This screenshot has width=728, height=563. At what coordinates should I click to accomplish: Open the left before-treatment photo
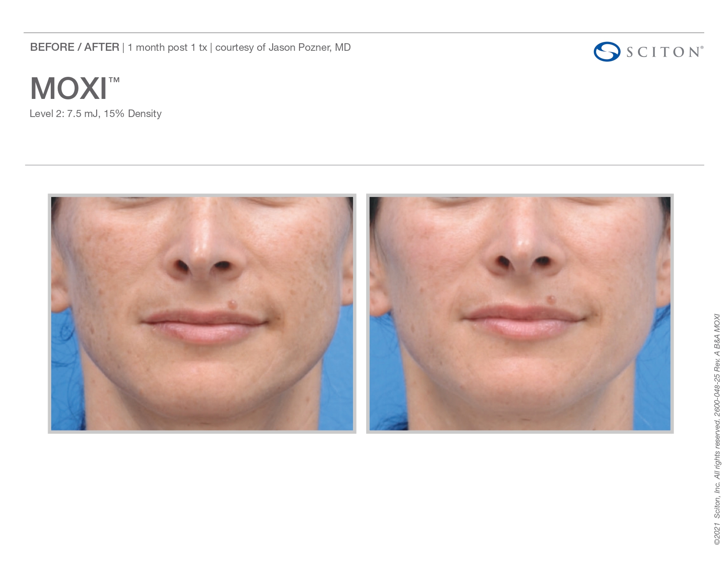[x=202, y=314]
